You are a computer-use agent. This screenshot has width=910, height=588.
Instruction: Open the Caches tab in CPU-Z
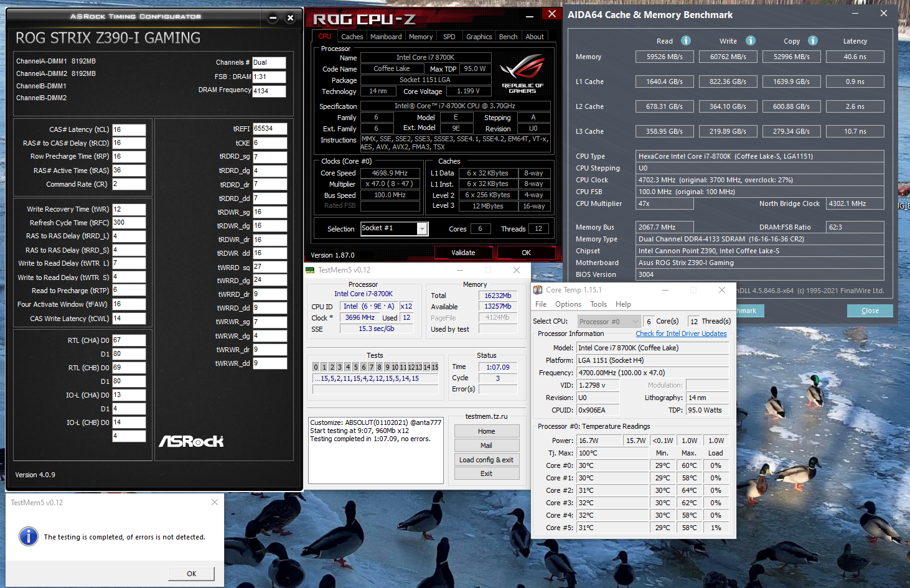pos(352,37)
